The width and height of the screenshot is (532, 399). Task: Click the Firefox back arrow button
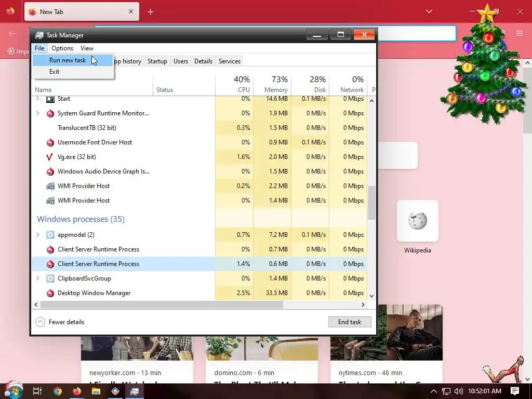click(x=12, y=33)
